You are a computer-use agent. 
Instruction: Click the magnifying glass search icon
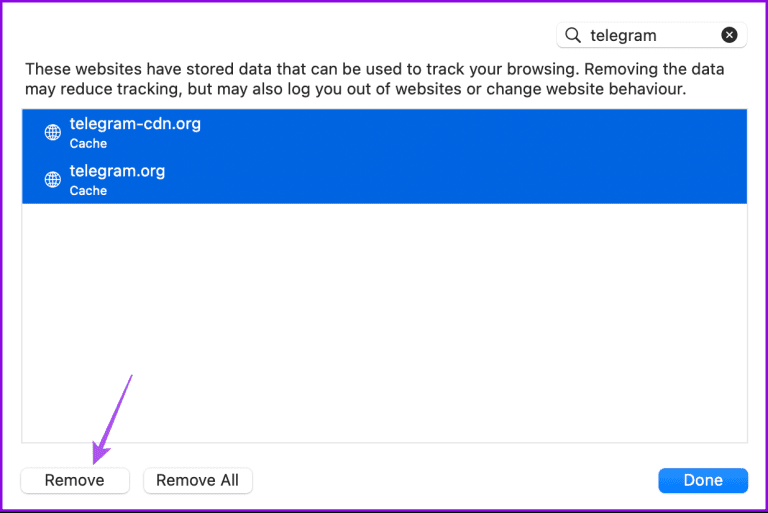pos(573,35)
